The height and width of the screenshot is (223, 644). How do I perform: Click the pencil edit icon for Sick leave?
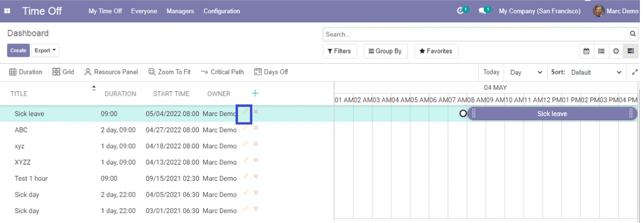[x=246, y=113]
